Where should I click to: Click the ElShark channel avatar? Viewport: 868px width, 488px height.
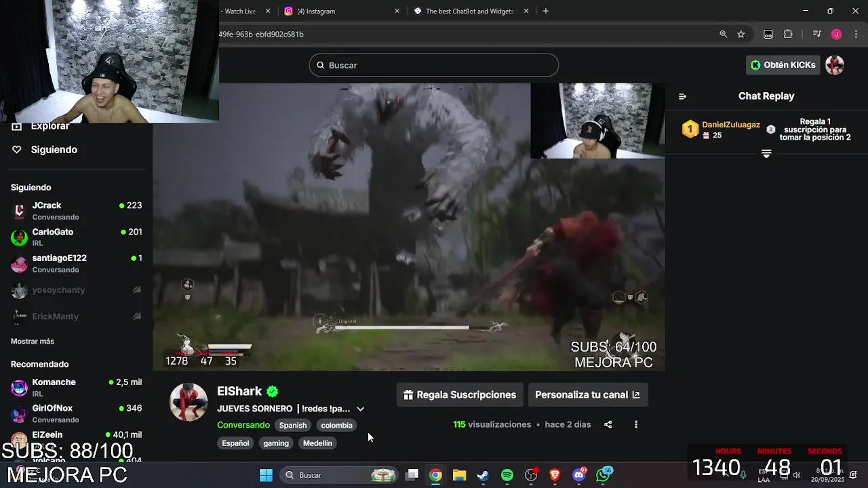(188, 402)
